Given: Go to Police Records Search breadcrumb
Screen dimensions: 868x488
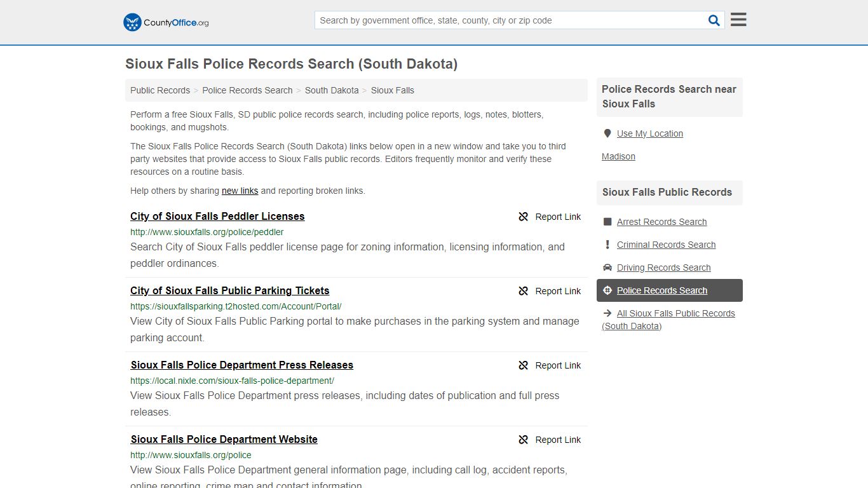Looking at the screenshot, I should (x=247, y=90).
